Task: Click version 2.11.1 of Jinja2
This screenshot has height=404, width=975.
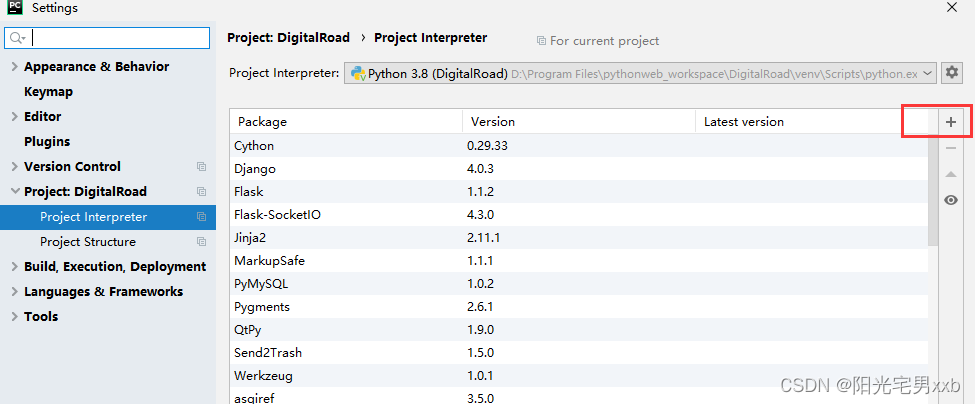Action: (x=484, y=238)
